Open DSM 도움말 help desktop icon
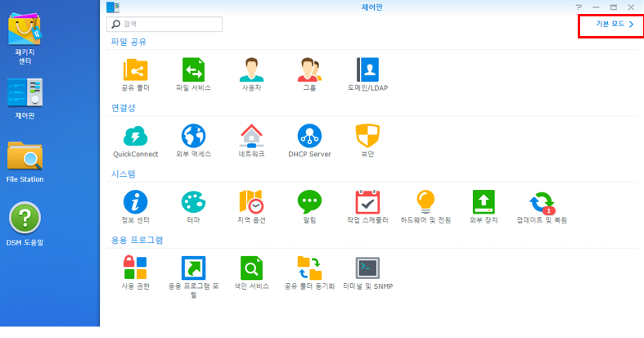644x338 pixels. pyautogui.click(x=25, y=223)
